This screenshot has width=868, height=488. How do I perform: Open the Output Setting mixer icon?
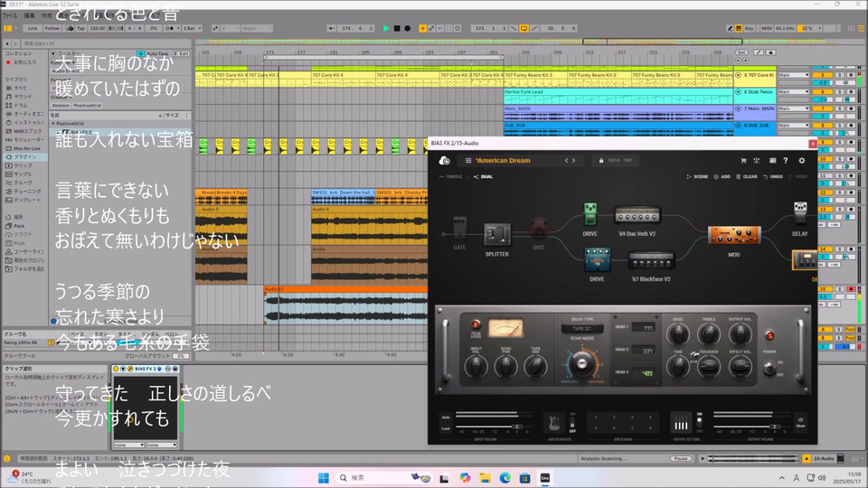pyautogui.click(x=681, y=423)
